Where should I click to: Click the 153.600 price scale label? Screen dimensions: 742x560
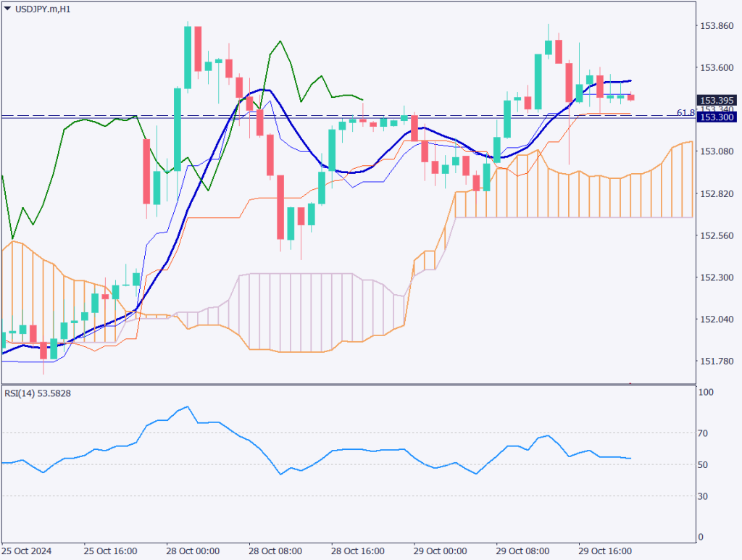coord(716,68)
